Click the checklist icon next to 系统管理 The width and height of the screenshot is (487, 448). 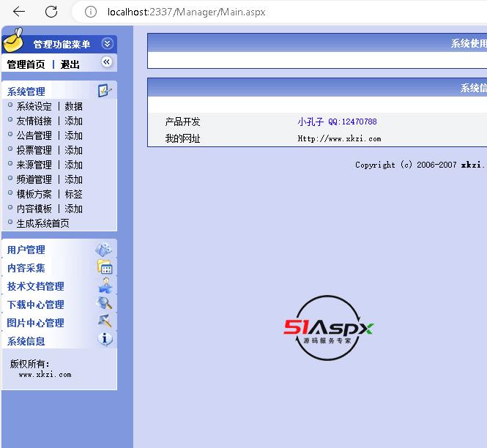pyautogui.click(x=104, y=91)
